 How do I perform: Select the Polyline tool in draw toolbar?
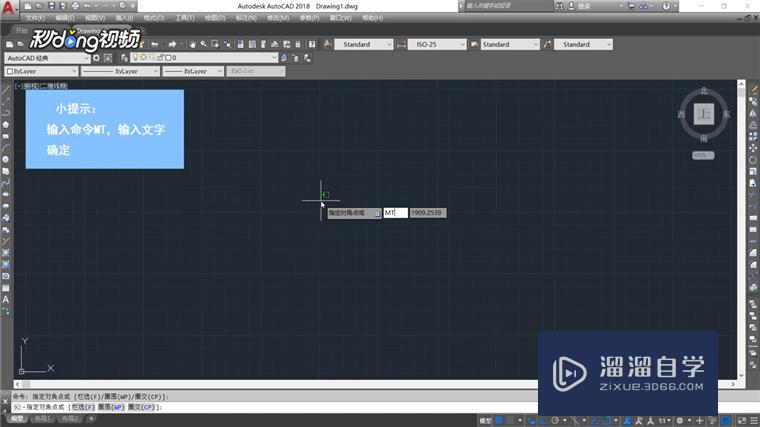6,113
